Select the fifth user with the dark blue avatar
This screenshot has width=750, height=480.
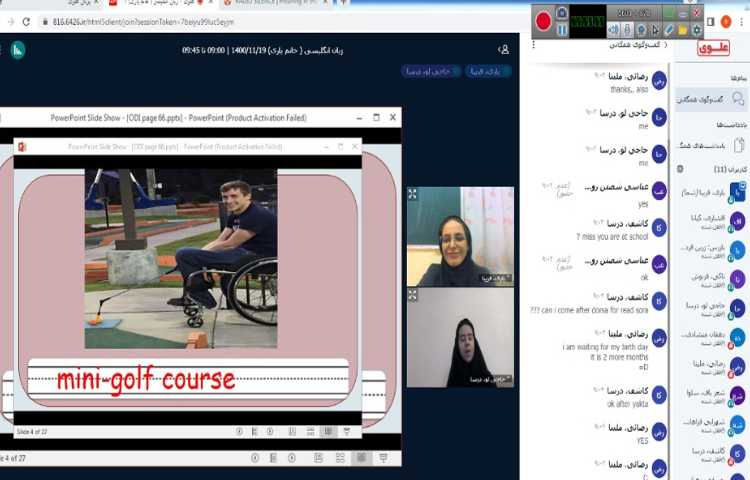click(x=713, y=307)
